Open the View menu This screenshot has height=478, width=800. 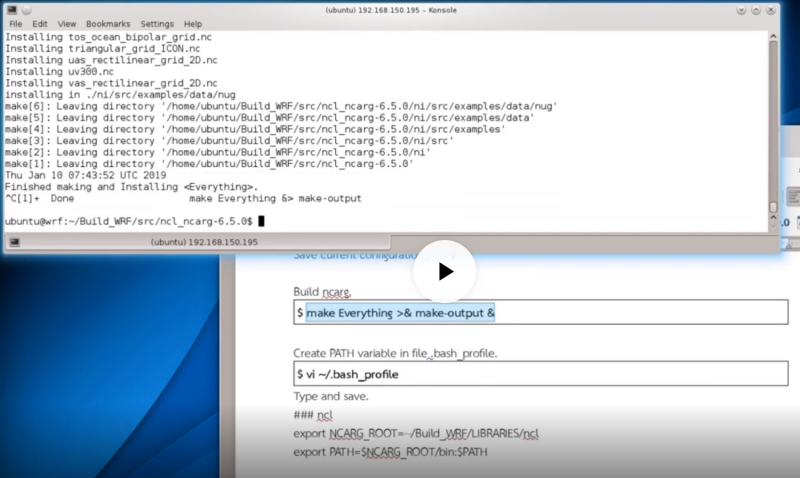coord(67,23)
